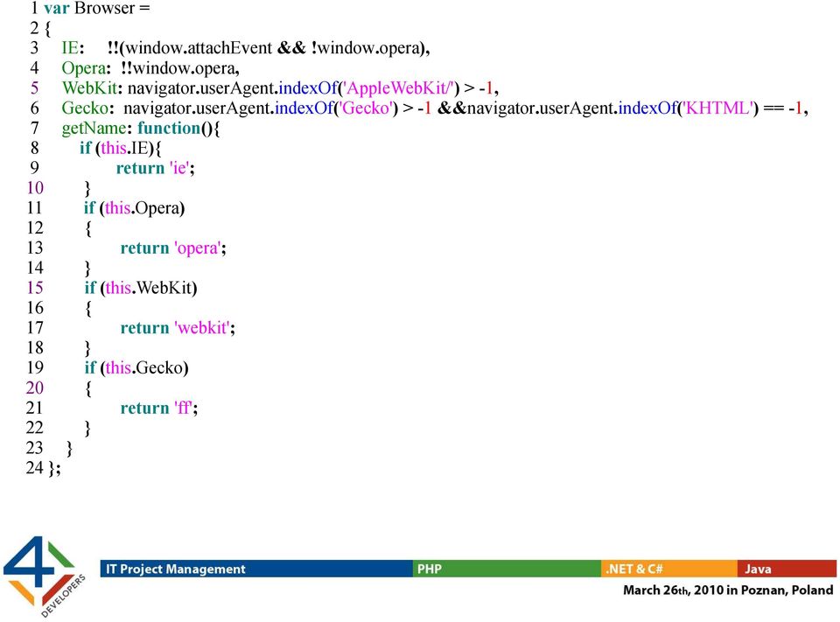Select the PHP bar segment
Screen dimensions: 840x622
pos(507,569)
